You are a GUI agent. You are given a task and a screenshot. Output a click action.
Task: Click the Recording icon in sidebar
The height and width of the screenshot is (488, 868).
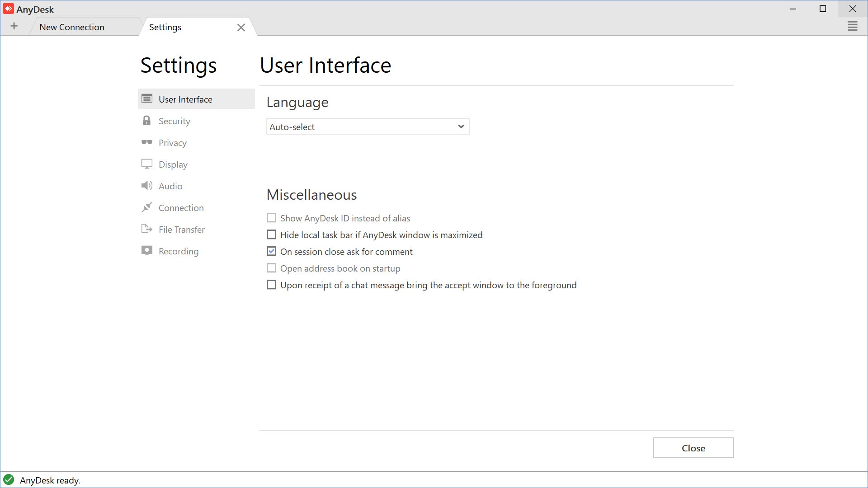pos(146,251)
